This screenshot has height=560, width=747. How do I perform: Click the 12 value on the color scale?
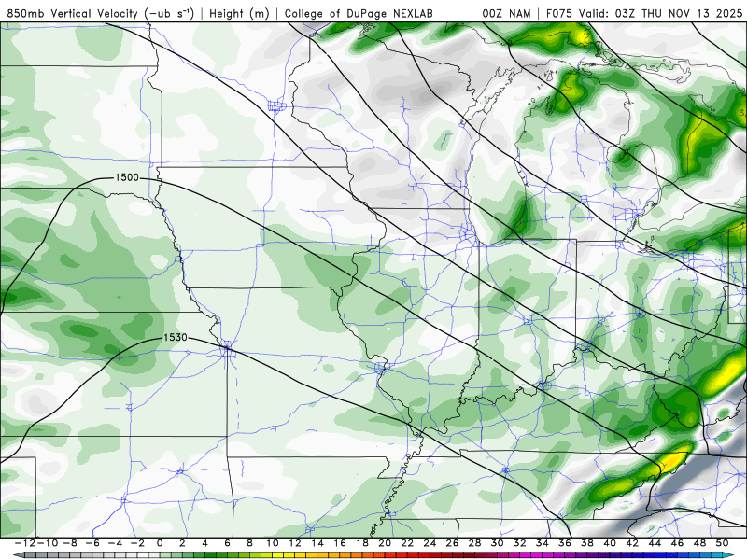point(295,543)
